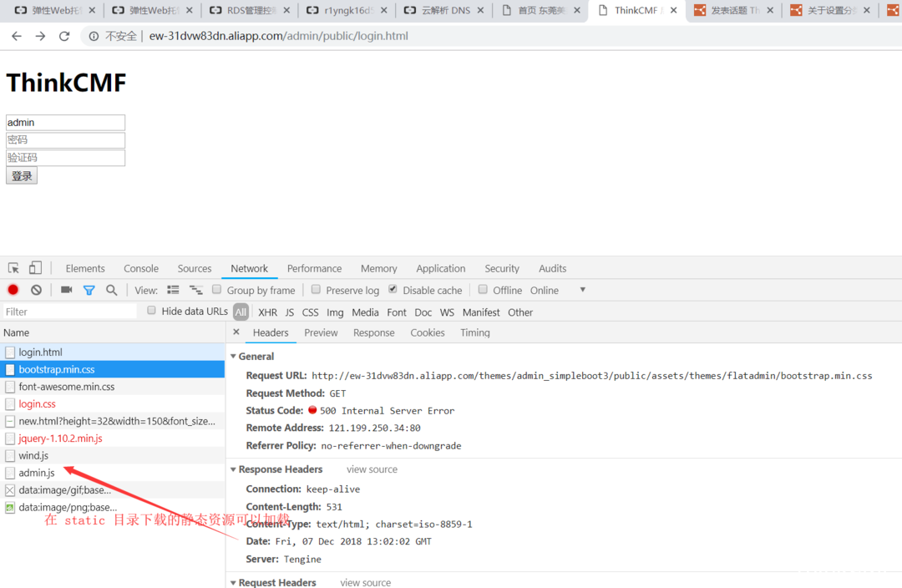902x588 pixels.
Task: Select wind.js request row
Action: 113,456
